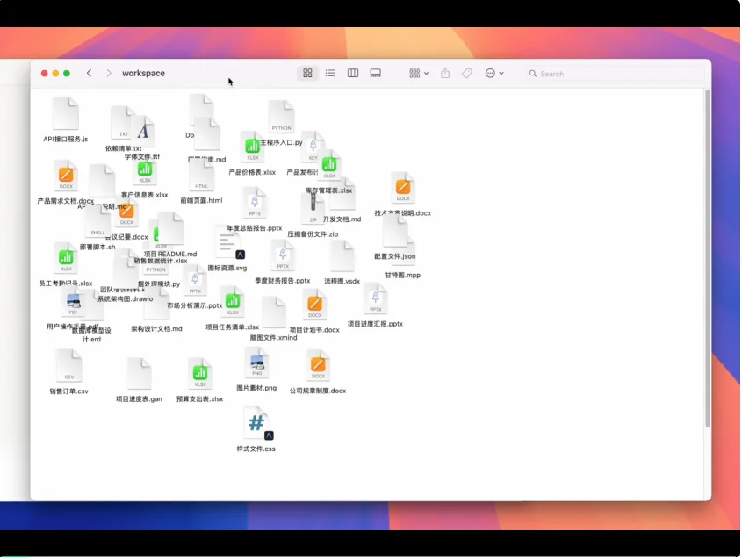Click the Edit Tags icon
Screen dimensions: 742x560
(x=467, y=74)
